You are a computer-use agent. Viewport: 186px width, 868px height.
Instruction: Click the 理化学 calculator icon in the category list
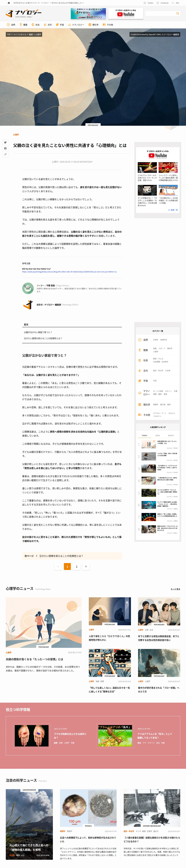tap(140, 405)
